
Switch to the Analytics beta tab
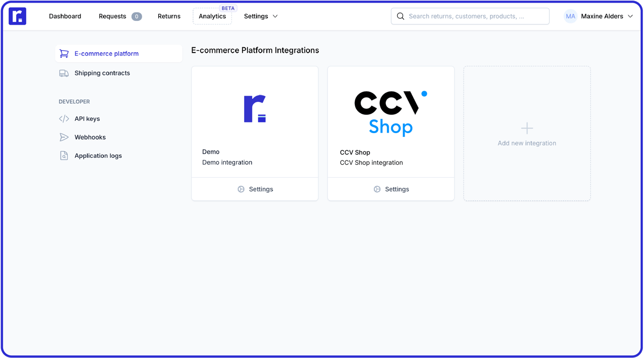212,16
